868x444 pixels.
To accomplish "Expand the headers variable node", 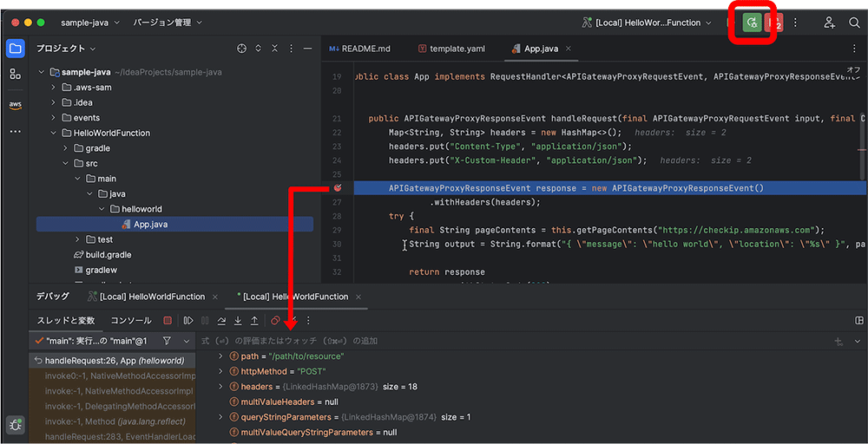I will point(220,386).
